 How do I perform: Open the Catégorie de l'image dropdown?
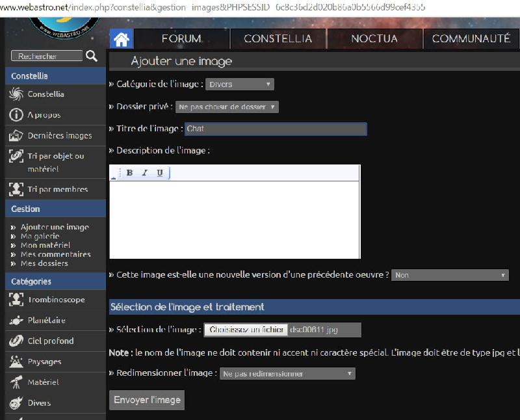point(240,85)
